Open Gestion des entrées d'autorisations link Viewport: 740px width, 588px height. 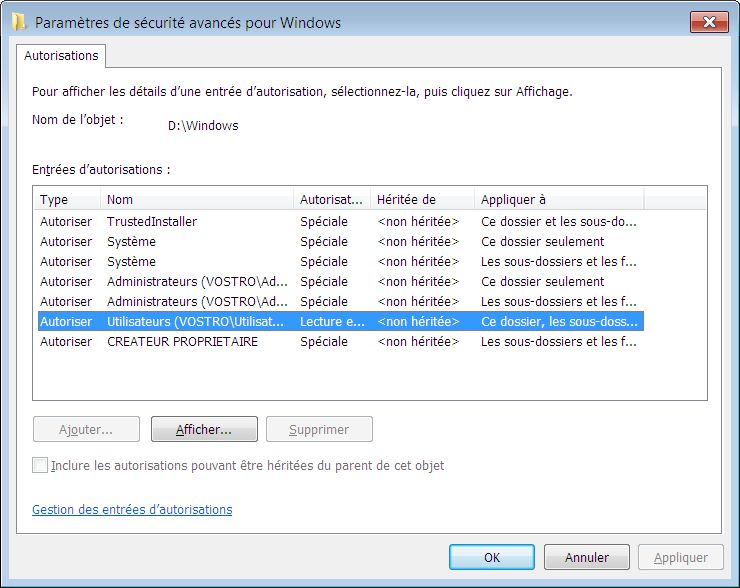(132, 510)
